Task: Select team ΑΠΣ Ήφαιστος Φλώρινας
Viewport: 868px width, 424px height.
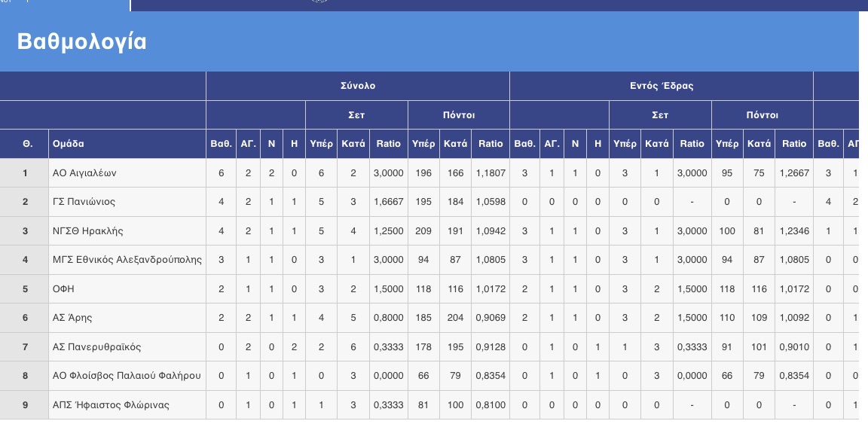Action: click(111, 405)
